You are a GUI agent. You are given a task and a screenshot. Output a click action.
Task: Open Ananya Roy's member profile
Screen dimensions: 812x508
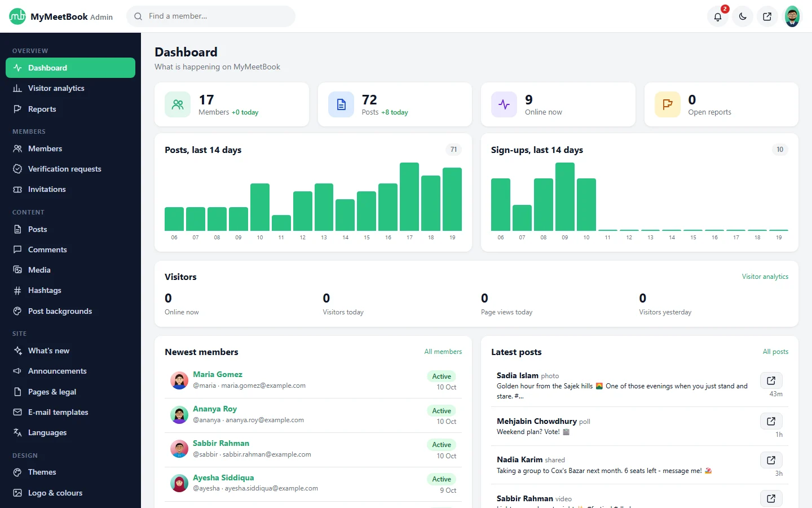point(215,409)
